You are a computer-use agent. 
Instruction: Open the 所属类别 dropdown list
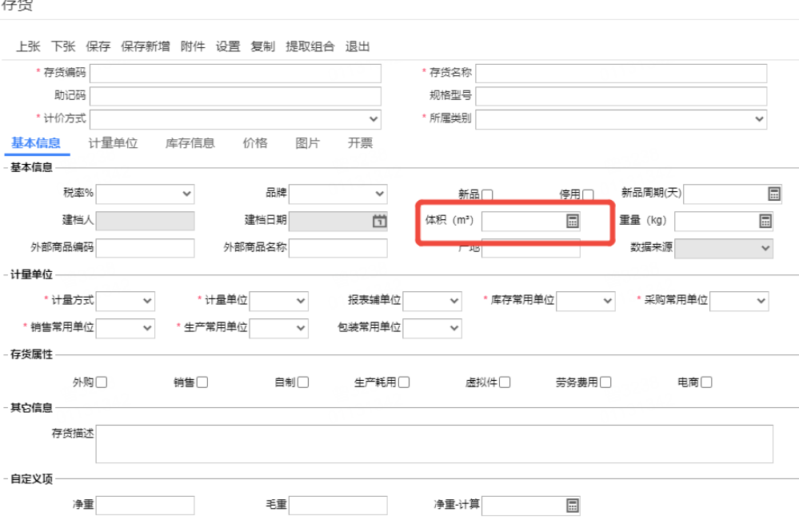pyautogui.click(x=621, y=119)
